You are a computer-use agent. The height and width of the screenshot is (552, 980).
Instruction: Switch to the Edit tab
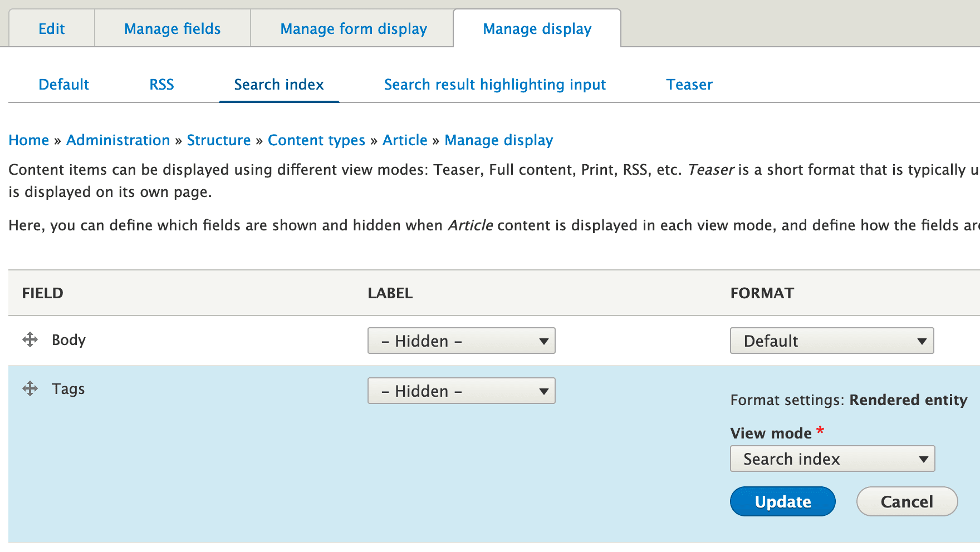(52, 29)
